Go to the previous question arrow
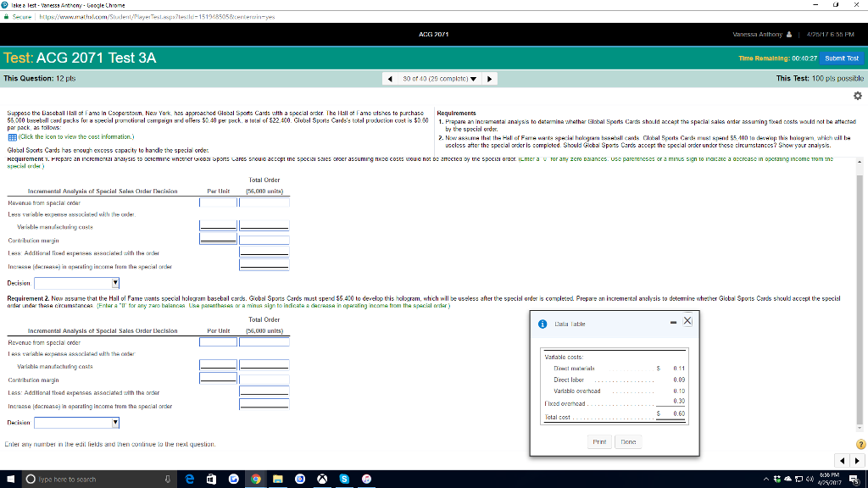Screen dimensions: 868x488 tap(389, 78)
